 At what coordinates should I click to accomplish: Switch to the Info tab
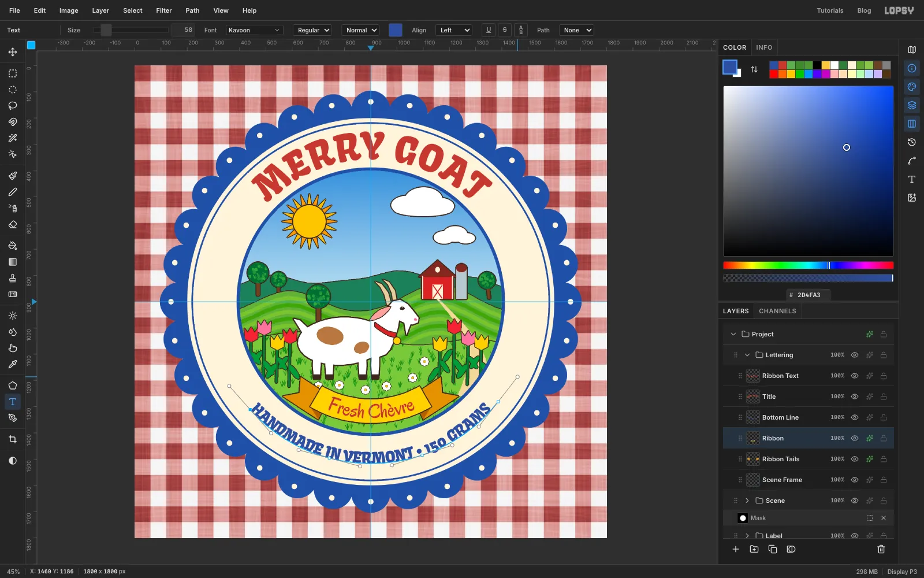coord(764,47)
